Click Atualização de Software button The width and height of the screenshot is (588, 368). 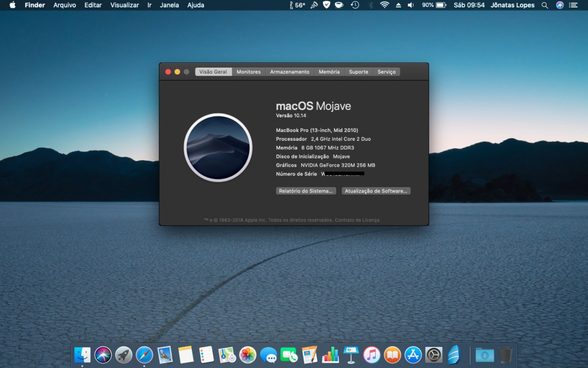[376, 191]
